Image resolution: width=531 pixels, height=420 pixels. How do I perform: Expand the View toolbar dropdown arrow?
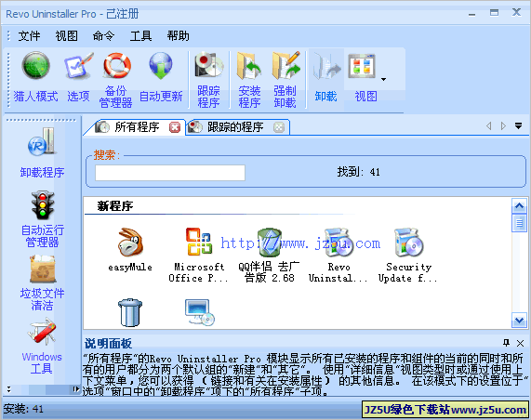(x=383, y=79)
